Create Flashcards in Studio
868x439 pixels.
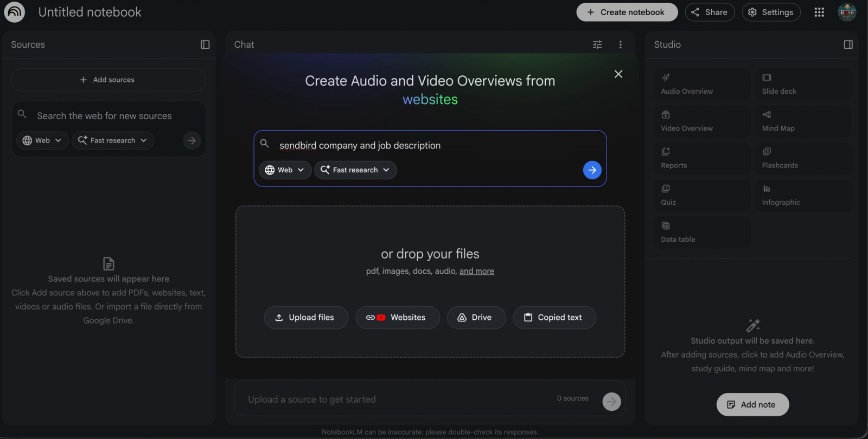pyautogui.click(x=803, y=158)
